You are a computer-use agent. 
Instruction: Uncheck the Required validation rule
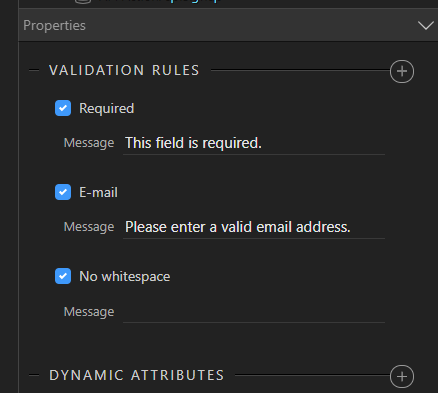(x=63, y=108)
